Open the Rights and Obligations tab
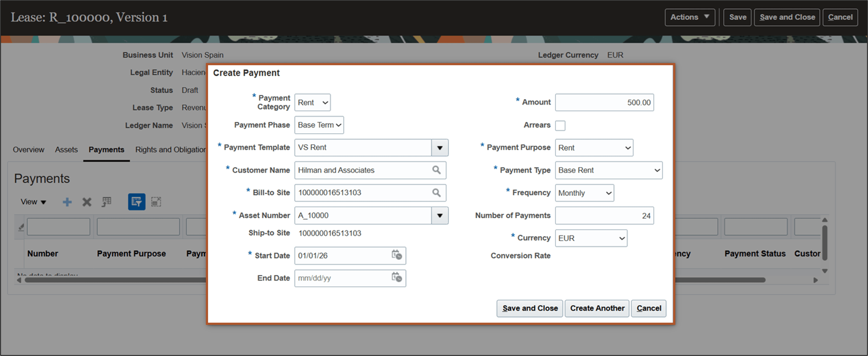The height and width of the screenshot is (356, 868). (170, 149)
